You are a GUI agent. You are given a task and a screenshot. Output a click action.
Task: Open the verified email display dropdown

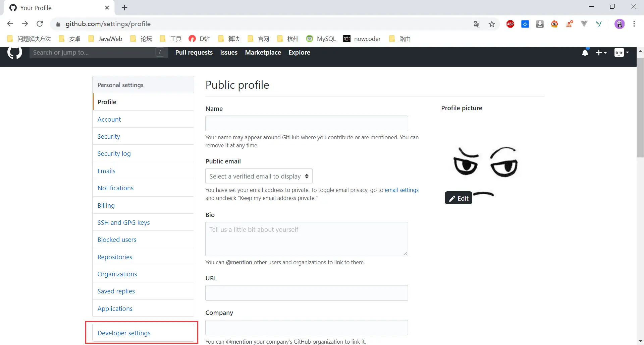[258, 176]
